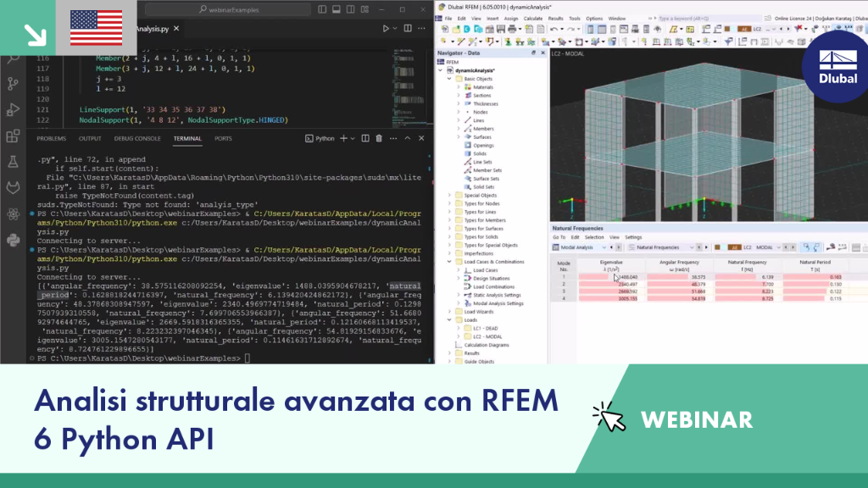
Task: Open the Calculate menu in RFEM
Action: click(x=533, y=19)
